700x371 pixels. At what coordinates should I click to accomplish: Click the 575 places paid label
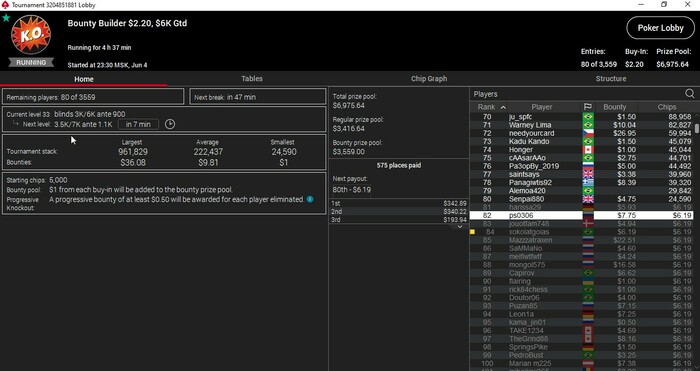pos(399,165)
